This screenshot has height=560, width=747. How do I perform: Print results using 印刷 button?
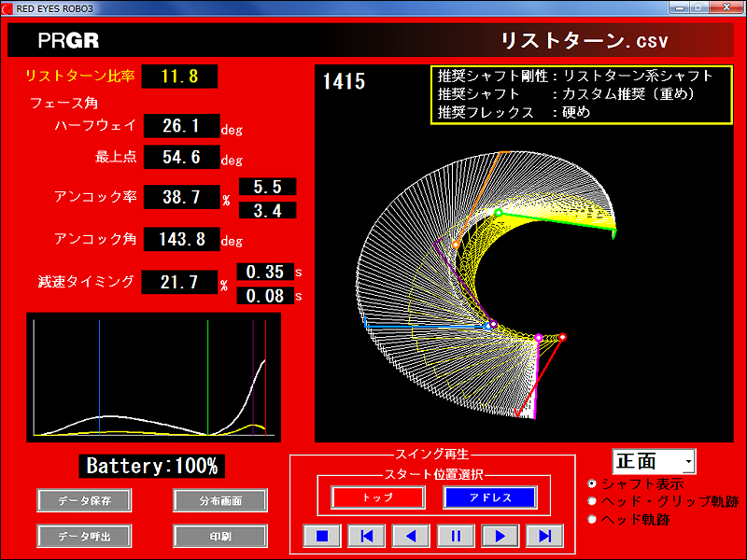coord(219,536)
